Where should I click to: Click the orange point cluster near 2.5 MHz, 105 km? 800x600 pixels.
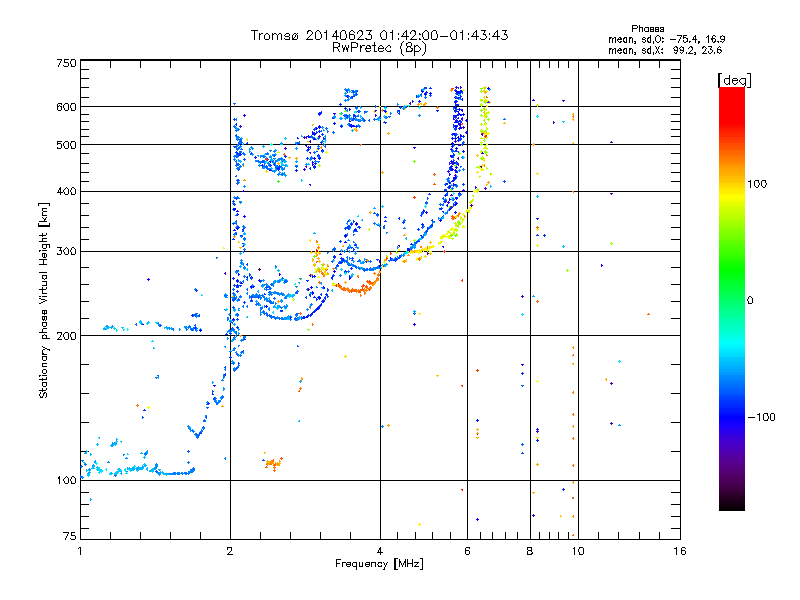point(273,464)
